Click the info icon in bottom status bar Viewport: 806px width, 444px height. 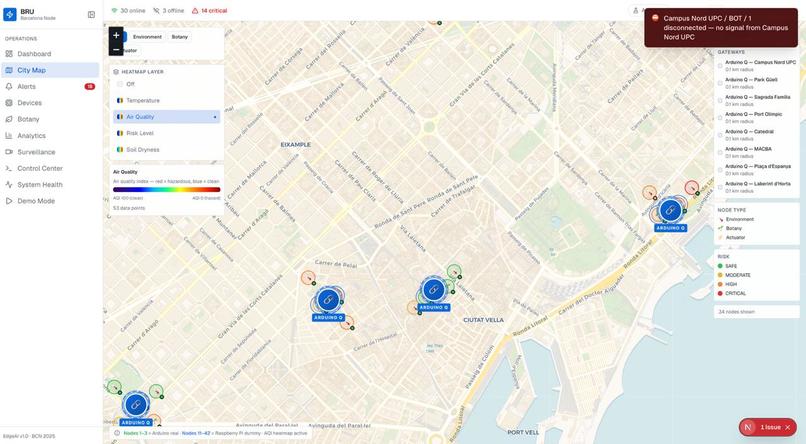click(117, 433)
